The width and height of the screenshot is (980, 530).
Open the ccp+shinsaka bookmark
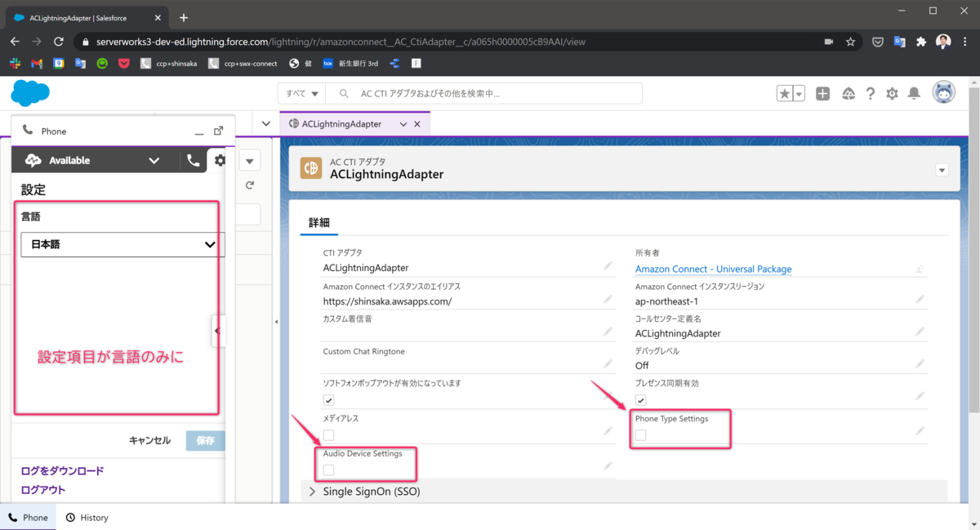169,63
